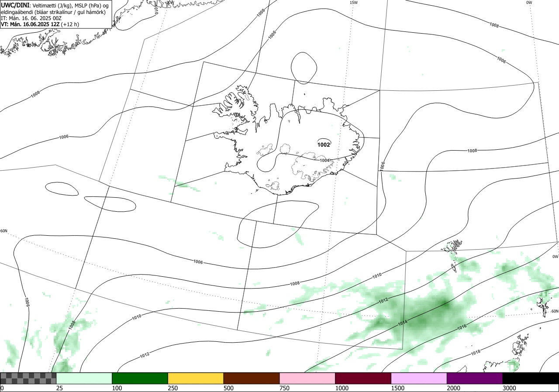Choose the yellow 250–500 legend swatch
Viewport: 559px width, 392px height.
(x=196, y=378)
